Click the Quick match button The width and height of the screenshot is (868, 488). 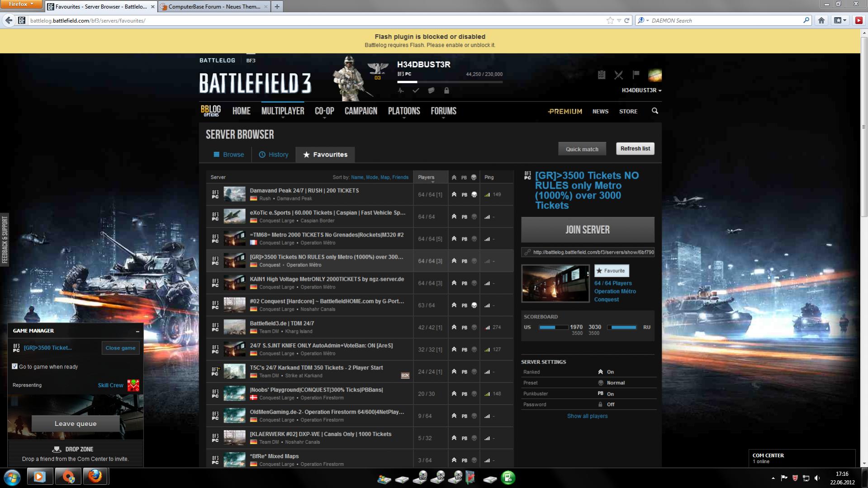point(582,149)
